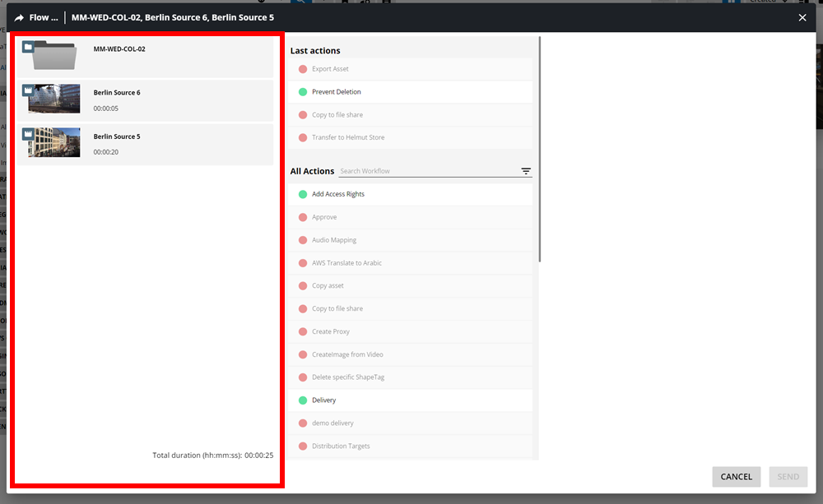Click the CANCEL button
823x504 pixels.
pos(736,476)
